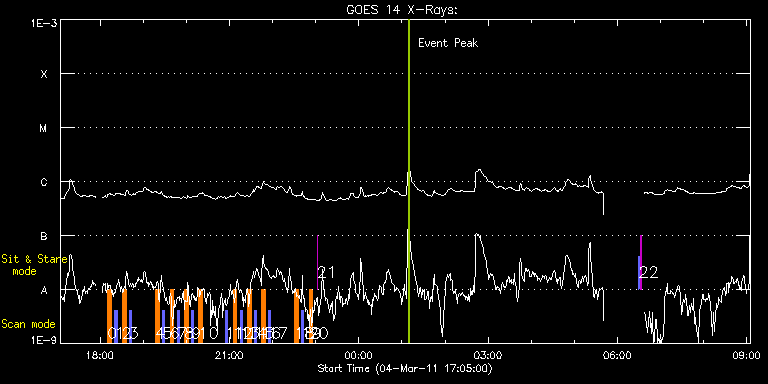The height and width of the screenshot is (384, 768).
Task: Click the blue scan bar labeled 1
Action: [116, 326]
